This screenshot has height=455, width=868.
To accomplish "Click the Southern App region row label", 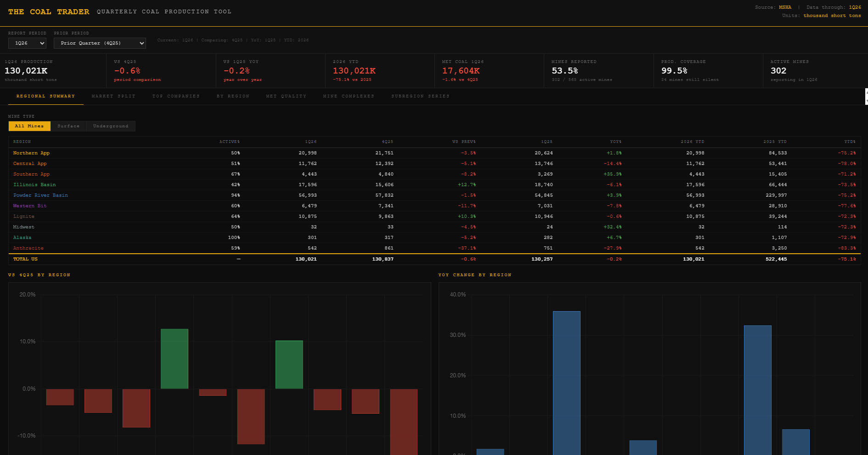I will [x=31, y=174].
